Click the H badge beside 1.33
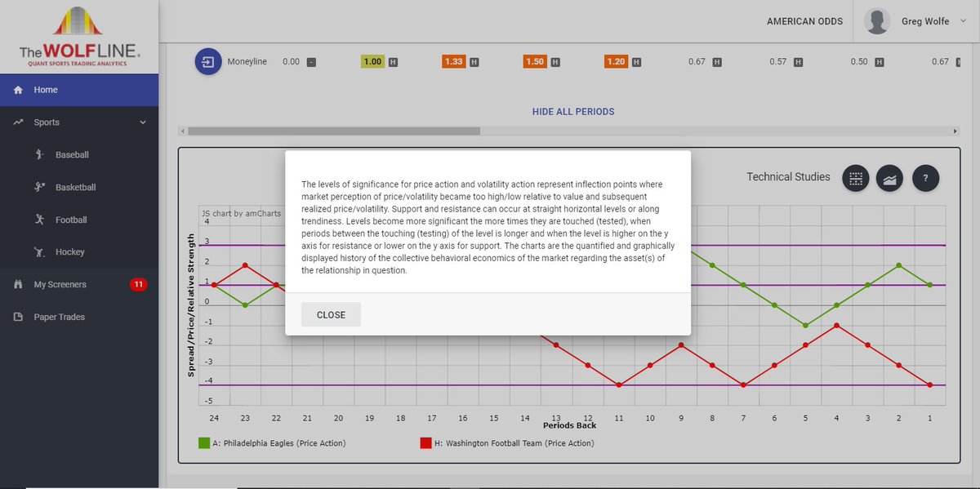 (x=474, y=62)
